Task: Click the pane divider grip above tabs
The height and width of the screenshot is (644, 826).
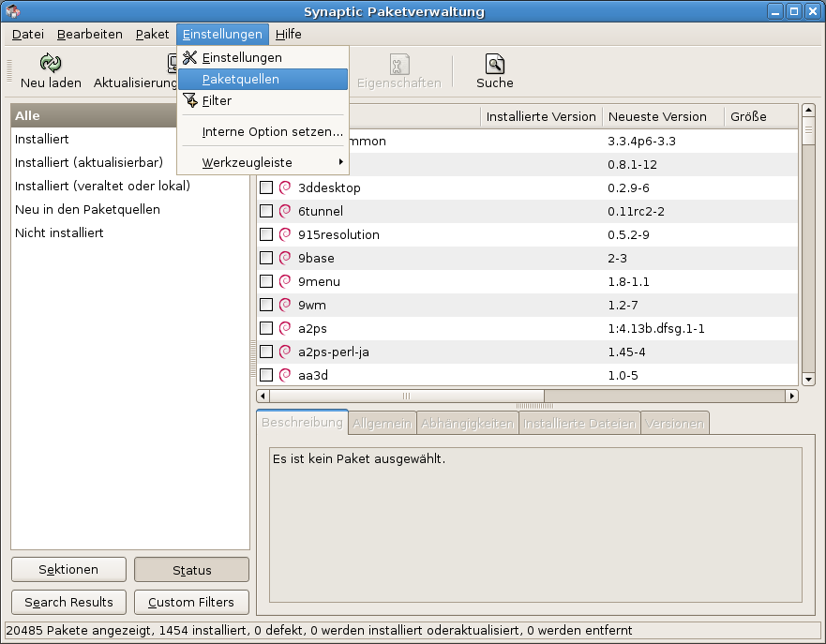Action: click(x=534, y=406)
